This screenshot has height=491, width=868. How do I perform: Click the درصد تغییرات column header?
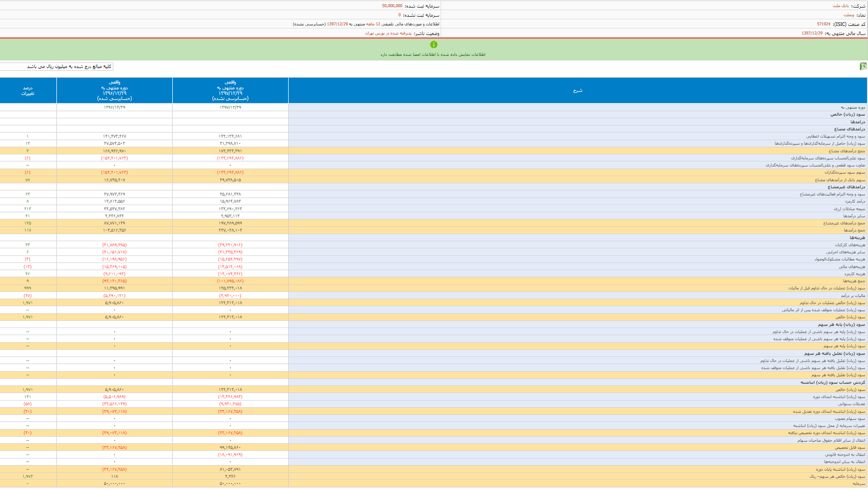(28, 90)
